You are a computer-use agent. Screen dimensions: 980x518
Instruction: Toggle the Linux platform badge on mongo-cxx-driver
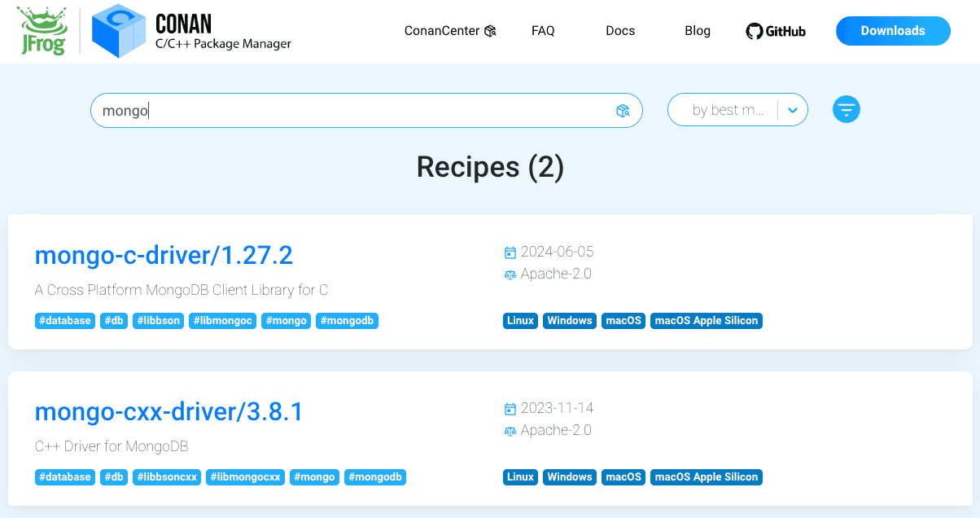coord(520,476)
